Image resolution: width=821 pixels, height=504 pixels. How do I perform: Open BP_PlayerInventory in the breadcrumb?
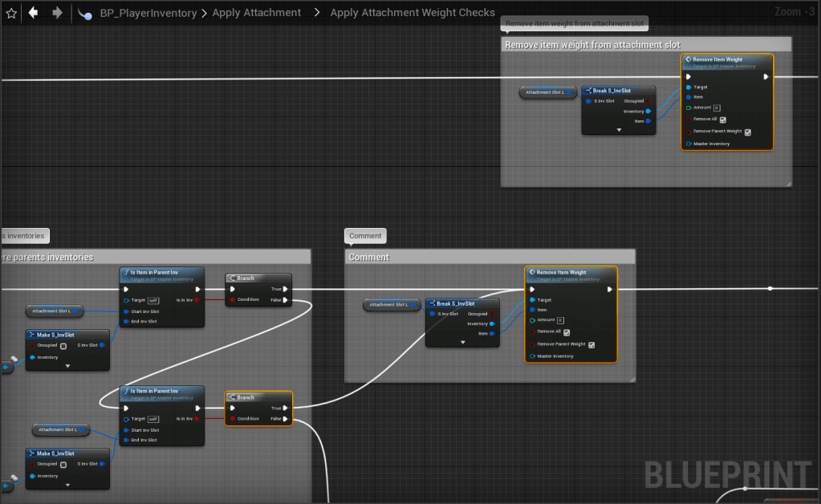pyautogui.click(x=150, y=13)
